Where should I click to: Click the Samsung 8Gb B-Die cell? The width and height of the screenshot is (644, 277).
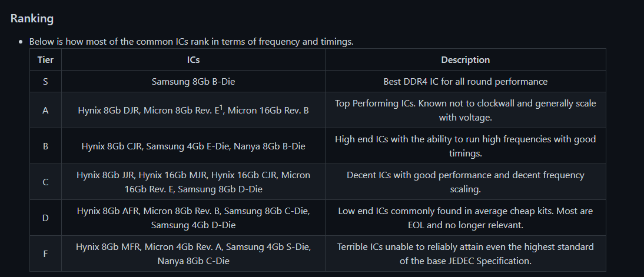pos(193,81)
